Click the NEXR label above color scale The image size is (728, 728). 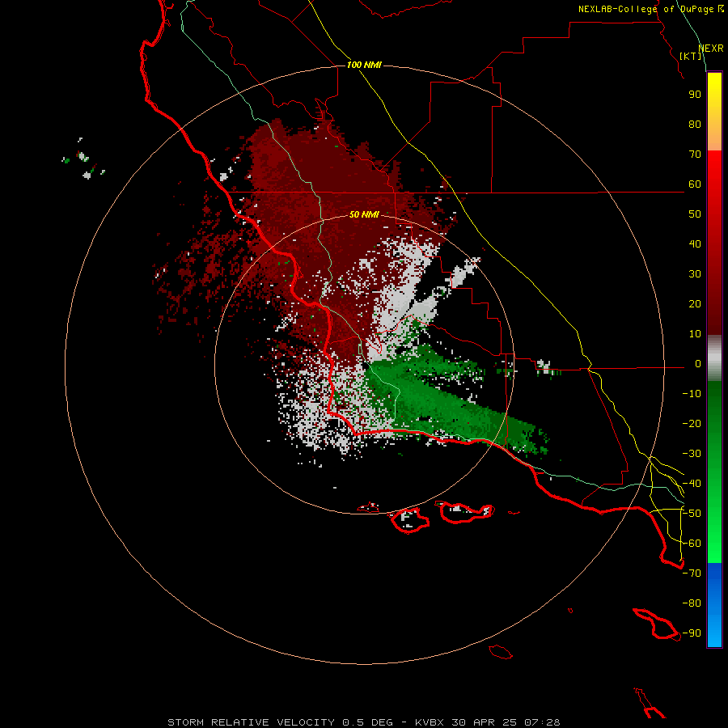coord(711,49)
